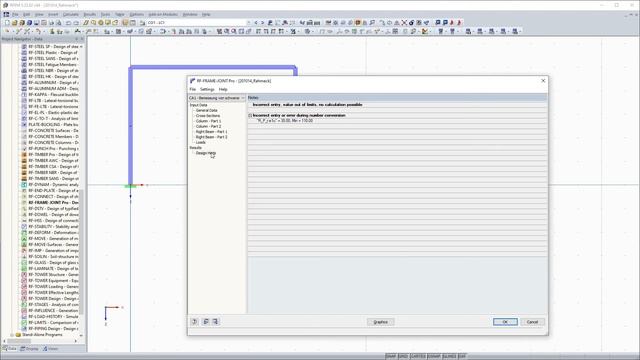
Task: Click the Undo arrow in toolbar
Action: 69,23
